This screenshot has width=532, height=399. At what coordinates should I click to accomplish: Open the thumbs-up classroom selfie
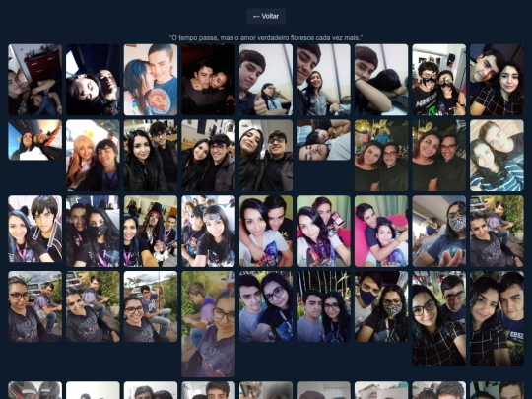[266, 80]
